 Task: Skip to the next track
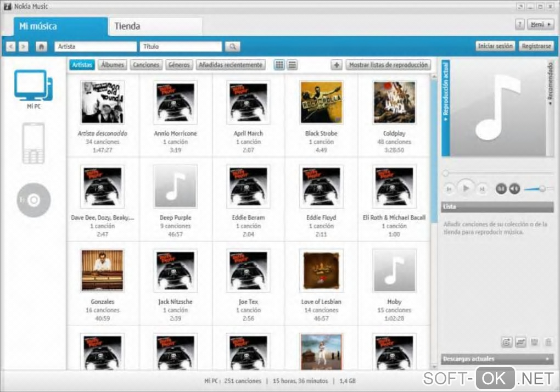tap(482, 189)
